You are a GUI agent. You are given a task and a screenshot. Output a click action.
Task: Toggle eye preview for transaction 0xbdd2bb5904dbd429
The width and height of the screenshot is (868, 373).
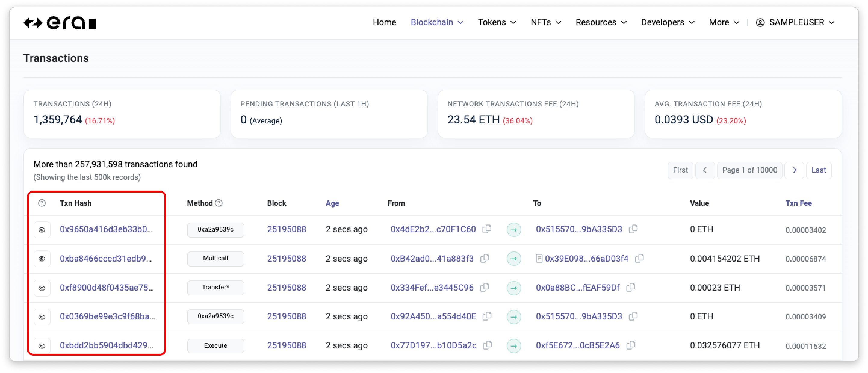coord(42,346)
